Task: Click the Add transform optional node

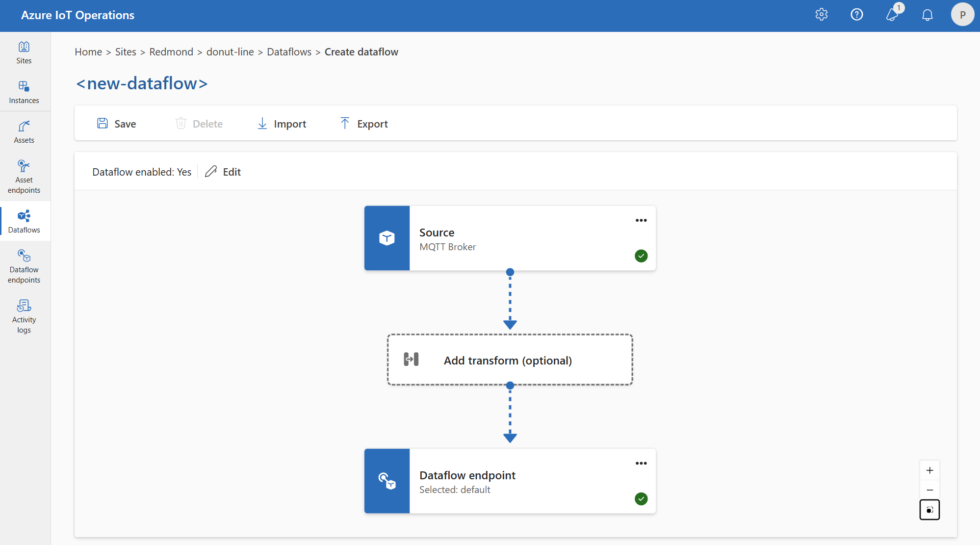Action: 509,360
